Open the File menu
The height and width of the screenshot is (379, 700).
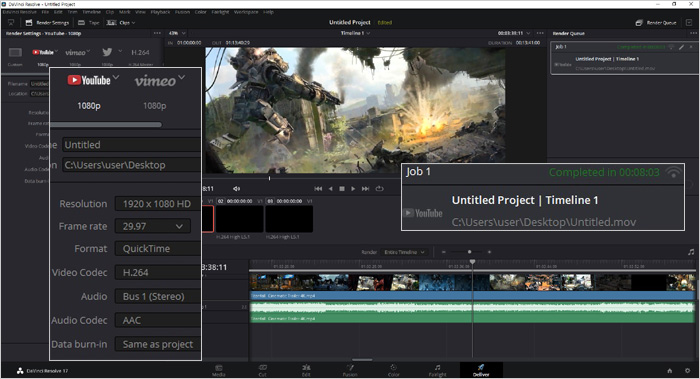click(x=45, y=12)
